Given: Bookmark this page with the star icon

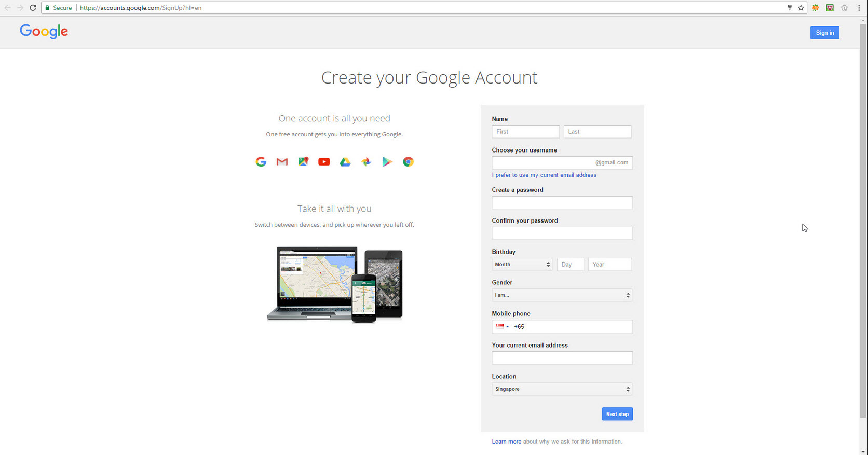Looking at the screenshot, I should pyautogui.click(x=801, y=8).
